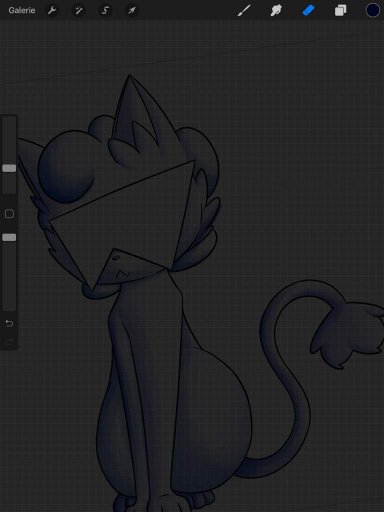384x512 pixels.
Task: Activate the Transform arrow tool
Action: pyautogui.click(x=132, y=10)
